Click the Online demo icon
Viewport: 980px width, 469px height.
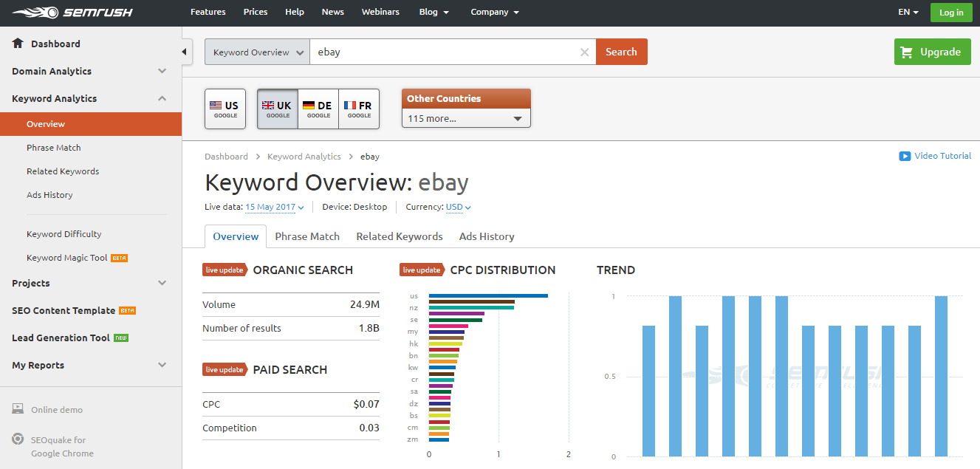18,409
